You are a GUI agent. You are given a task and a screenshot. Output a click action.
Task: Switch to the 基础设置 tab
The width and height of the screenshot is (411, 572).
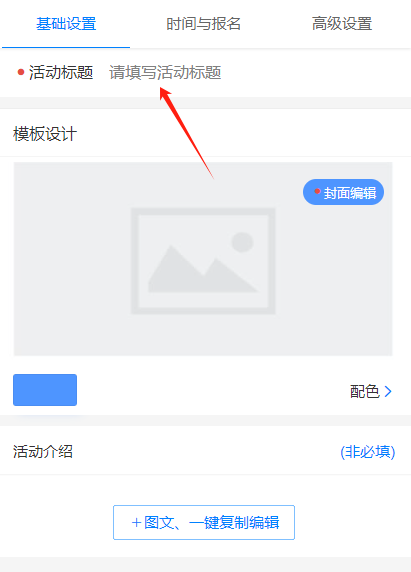pyautogui.click(x=66, y=24)
